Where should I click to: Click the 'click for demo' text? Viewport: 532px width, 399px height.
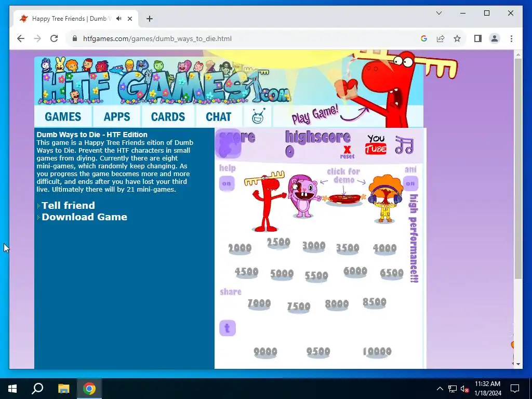coord(343,176)
